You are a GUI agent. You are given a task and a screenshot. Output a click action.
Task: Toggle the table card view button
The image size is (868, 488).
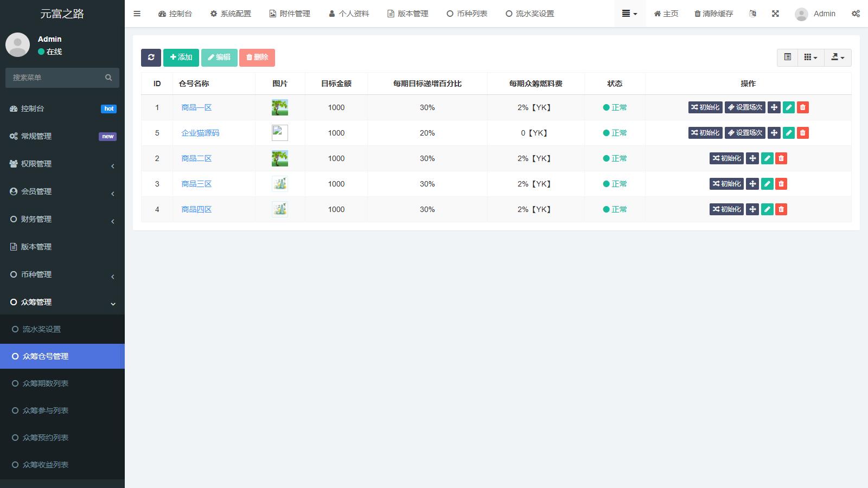pyautogui.click(x=788, y=57)
